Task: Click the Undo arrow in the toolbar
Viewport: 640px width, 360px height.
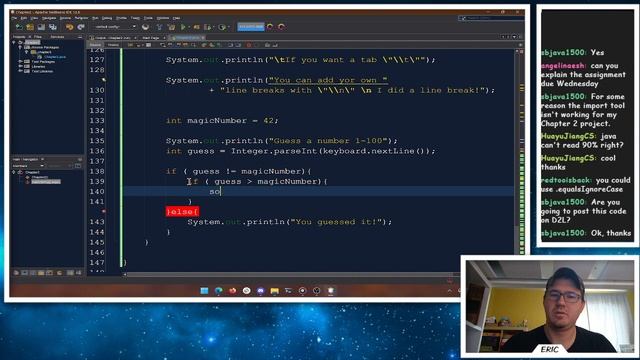Action: (x=69, y=27)
